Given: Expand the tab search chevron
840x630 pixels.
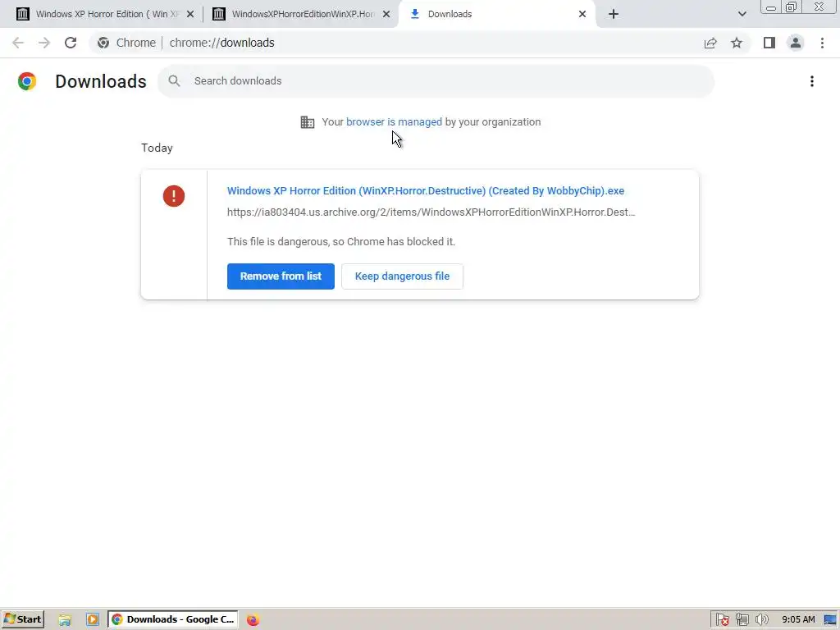Looking at the screenshot, I should pyautogui.click(x=742, y=14).
